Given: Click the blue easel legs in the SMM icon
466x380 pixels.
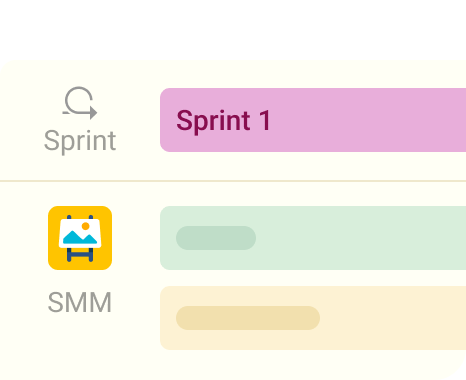Looking at the screenshot, I should pos(80,255).
